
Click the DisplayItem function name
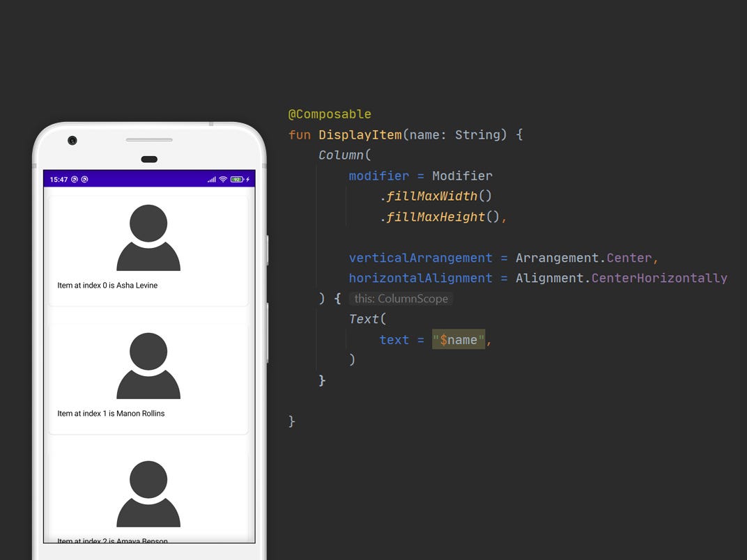[360, 134]
